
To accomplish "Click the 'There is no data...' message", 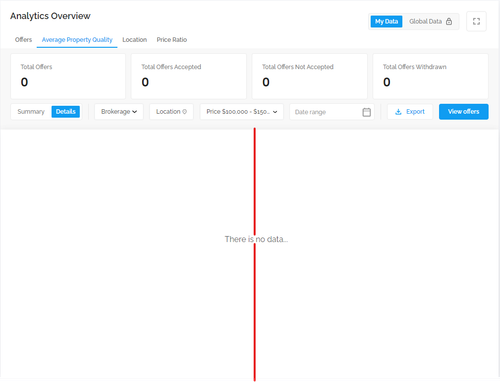I will coord(256,239).
